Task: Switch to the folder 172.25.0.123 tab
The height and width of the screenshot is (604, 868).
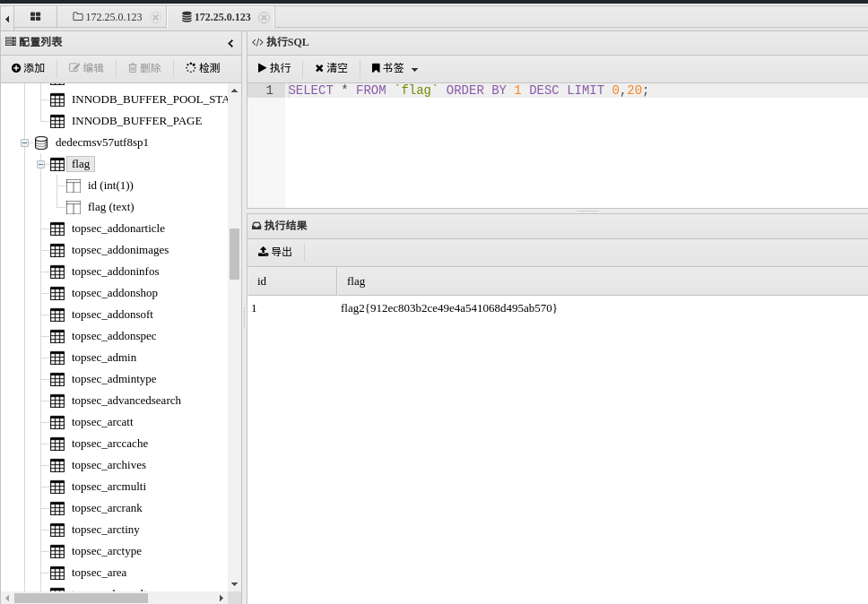Action: click(x=108, y=17)
